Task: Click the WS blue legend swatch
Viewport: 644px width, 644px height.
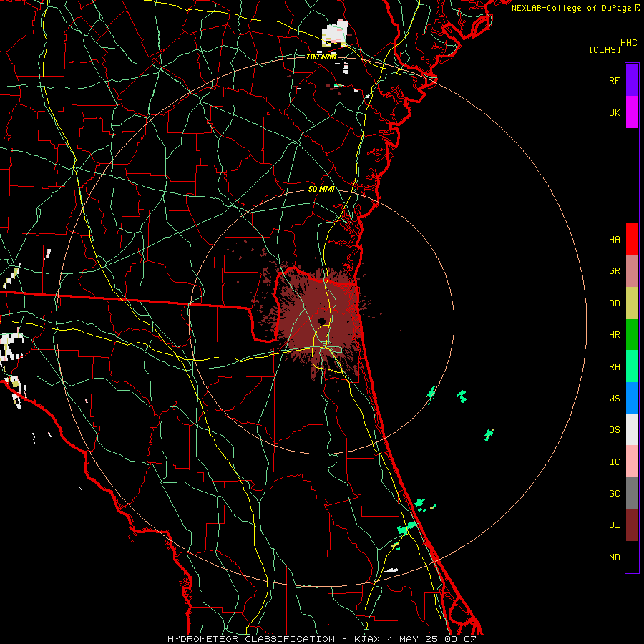Action: pos(632,398)
